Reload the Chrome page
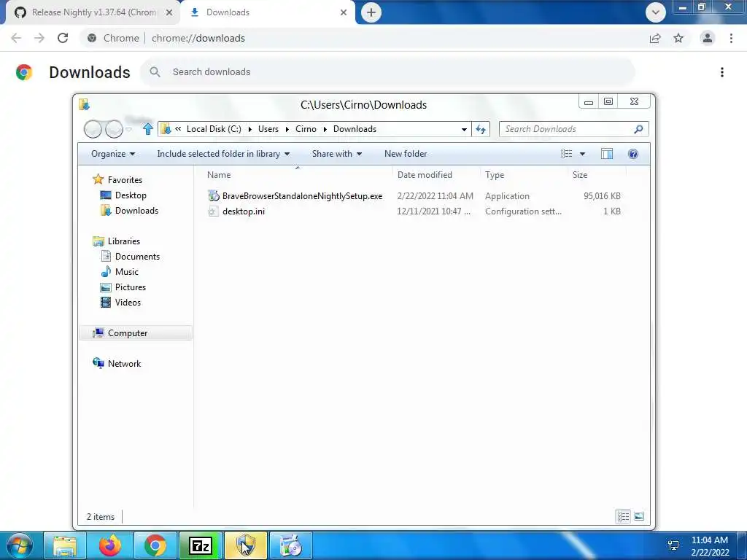This screenshot has height=560, width=747. tap(63, 38)
